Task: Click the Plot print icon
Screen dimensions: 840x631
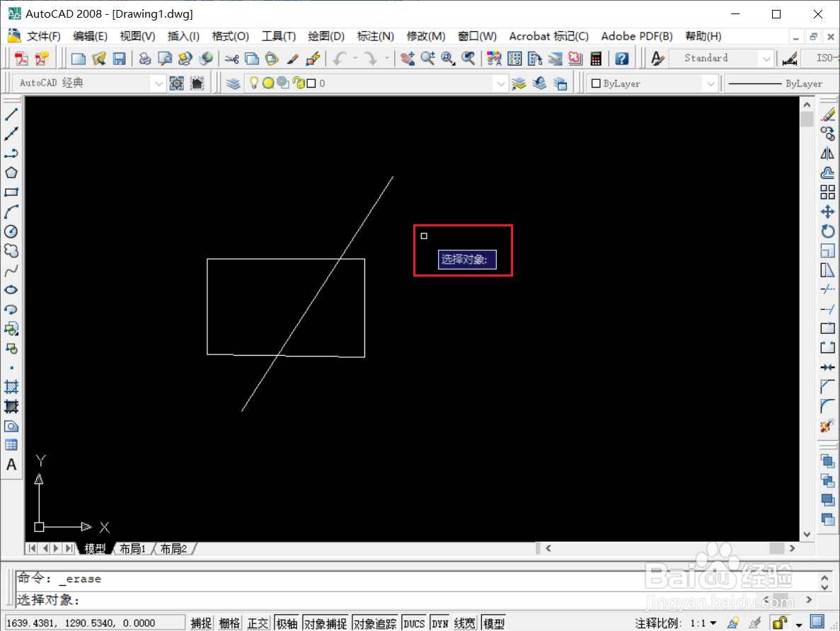Action: [x=144, y=59]
